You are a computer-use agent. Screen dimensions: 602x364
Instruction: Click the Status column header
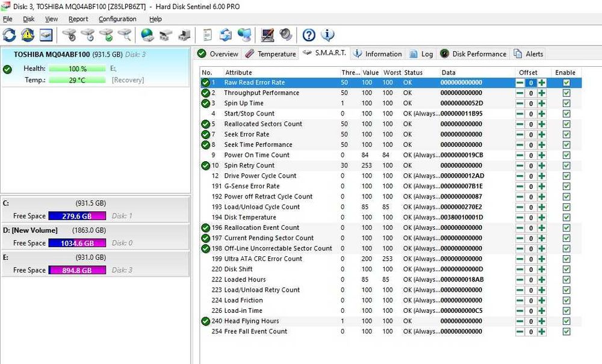point(421,72)
